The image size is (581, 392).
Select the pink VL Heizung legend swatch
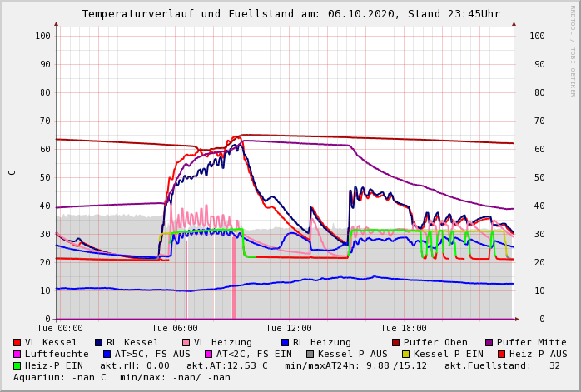tap(186, 342)
